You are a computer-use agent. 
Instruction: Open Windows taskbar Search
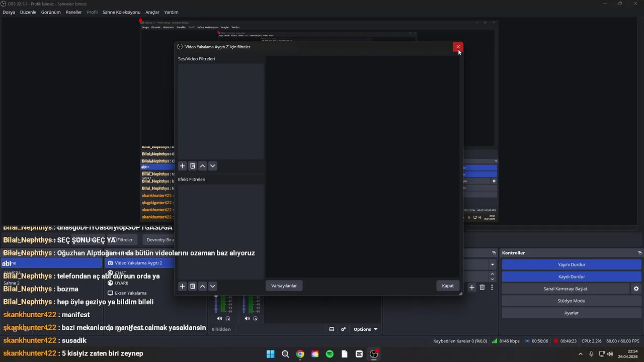tap(285, 354)
